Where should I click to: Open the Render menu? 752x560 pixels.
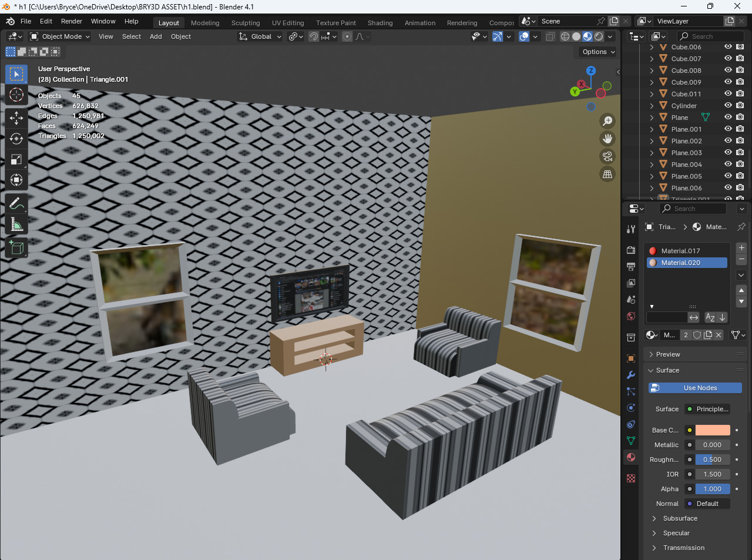coord(72,21)
